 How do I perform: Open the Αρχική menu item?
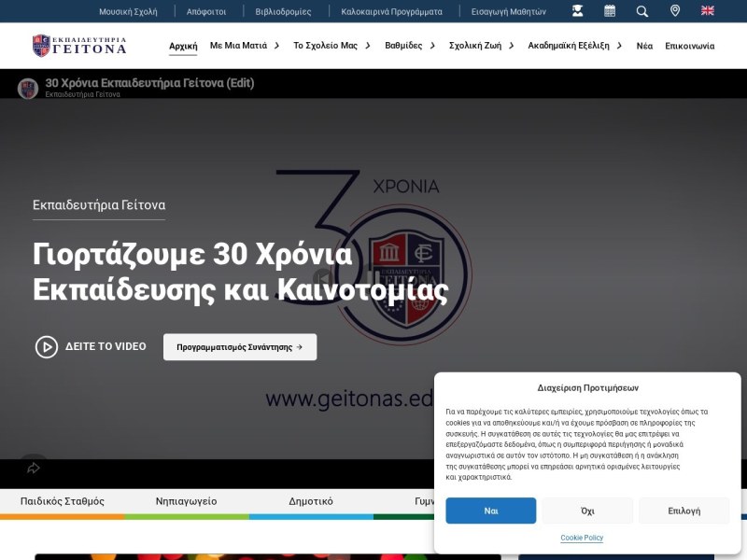coord(183,46)
